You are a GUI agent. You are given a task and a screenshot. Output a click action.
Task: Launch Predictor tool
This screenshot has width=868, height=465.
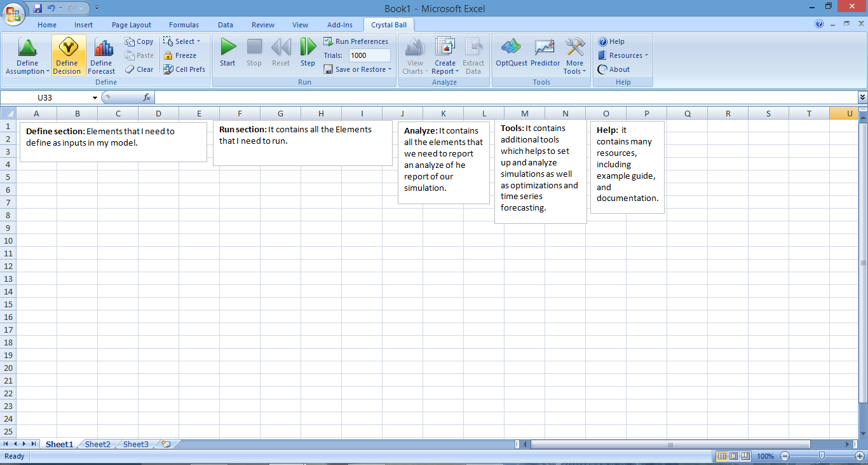pos(545,52)
